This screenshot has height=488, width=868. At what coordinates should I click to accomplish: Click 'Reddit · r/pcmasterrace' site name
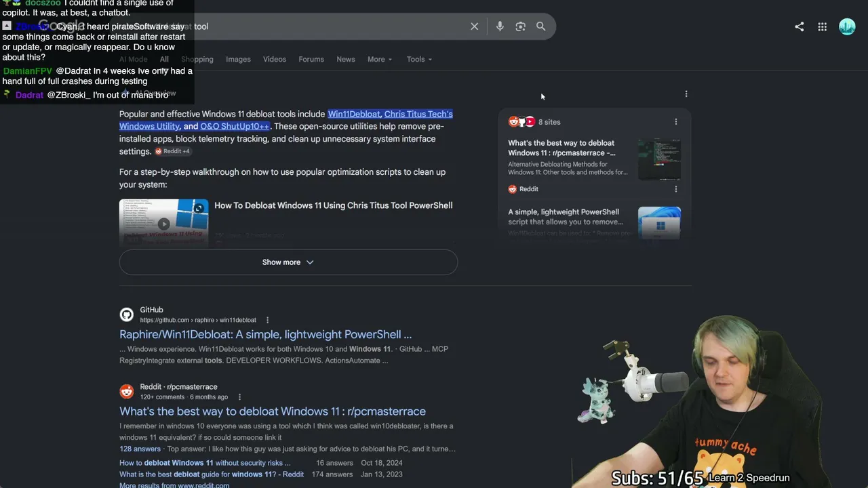[x=178, y=387]
